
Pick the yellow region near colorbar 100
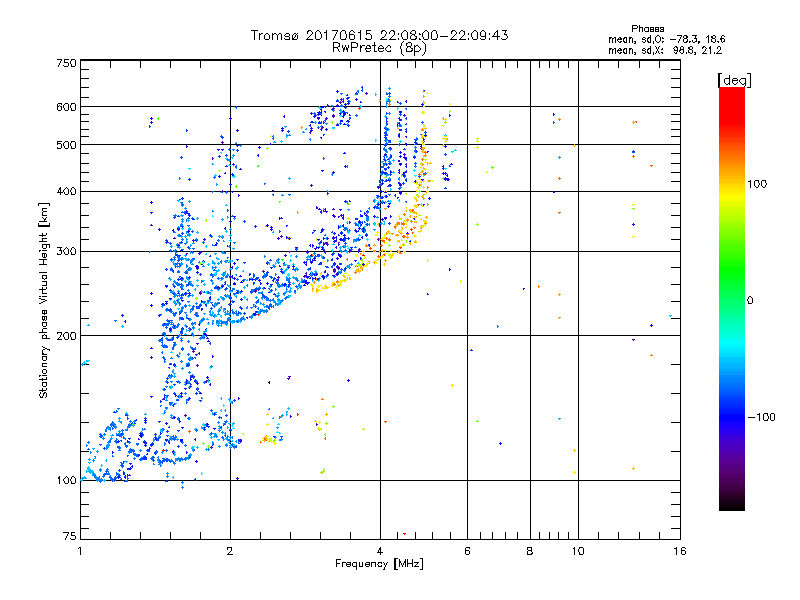pos(731,184)
